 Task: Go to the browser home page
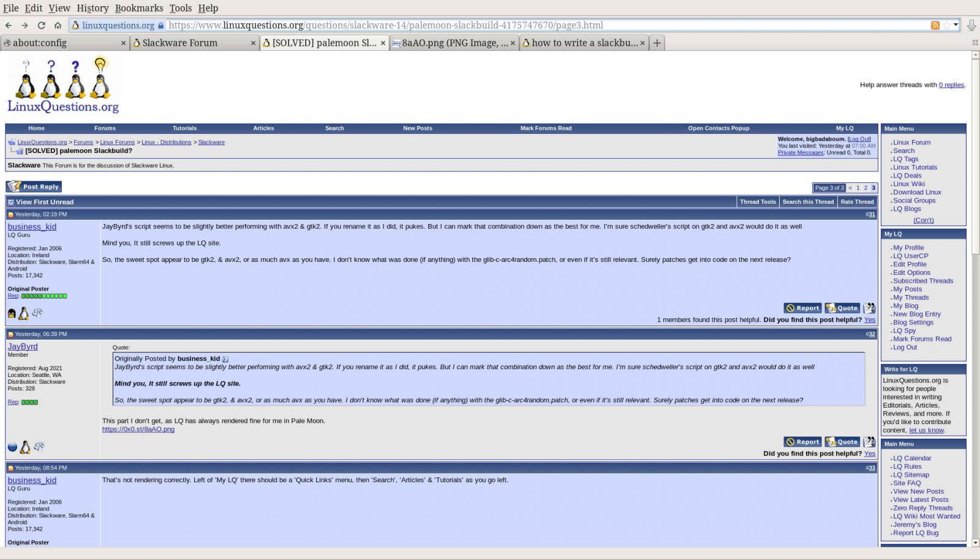pos(58,26)
